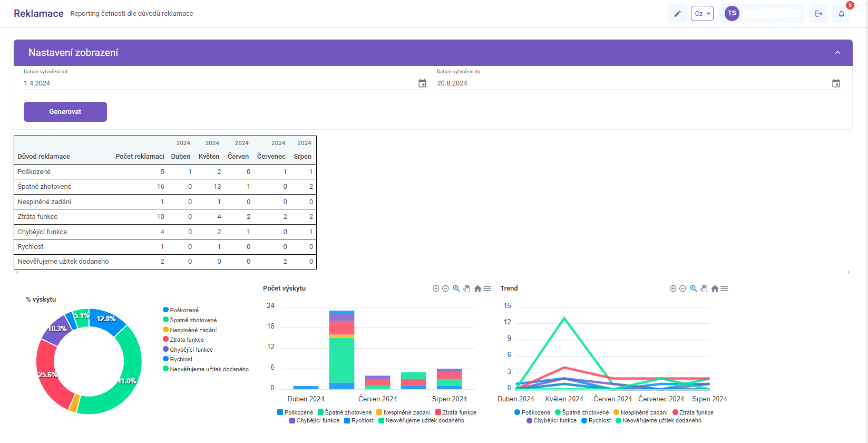Click the TS user avatar

[x=732, y=14]
